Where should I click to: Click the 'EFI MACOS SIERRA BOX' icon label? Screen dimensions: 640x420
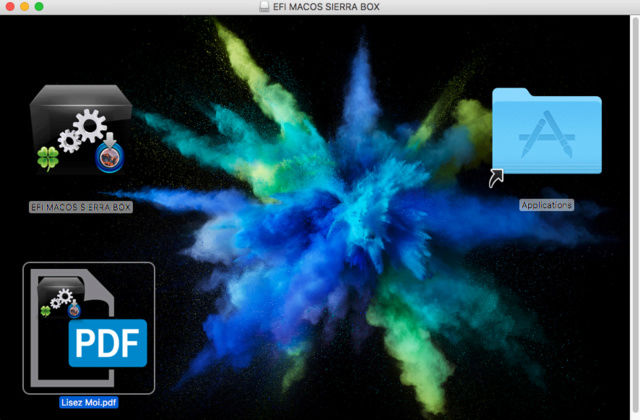(81, 207)
